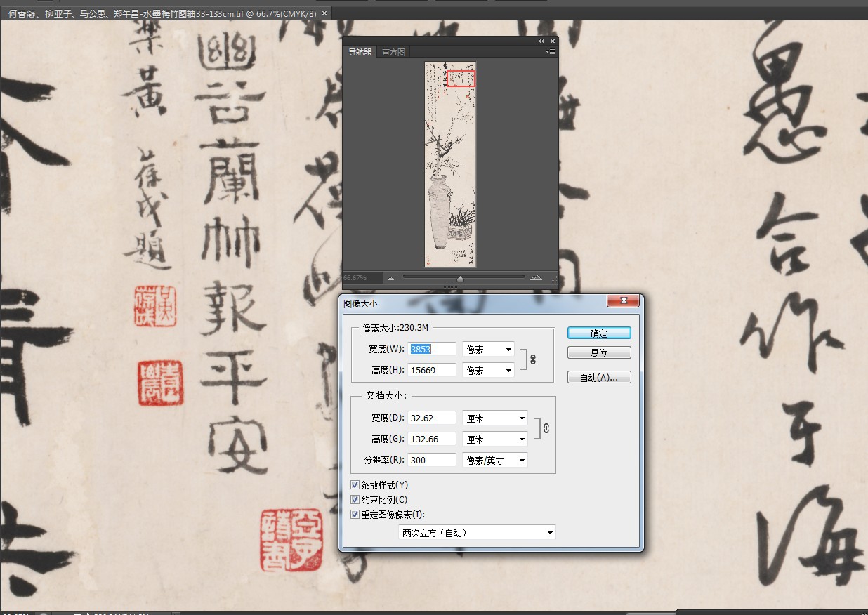Collapse the Navigator panel with double-arrow icon
The image size is (868, 615).
point(541,41)
